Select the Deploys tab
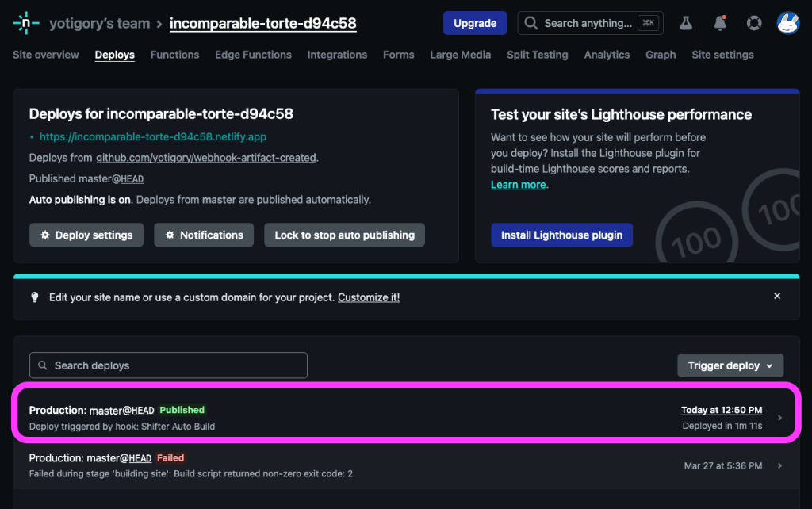Screen dimensions: 812x509 click(x=114, y=55)
